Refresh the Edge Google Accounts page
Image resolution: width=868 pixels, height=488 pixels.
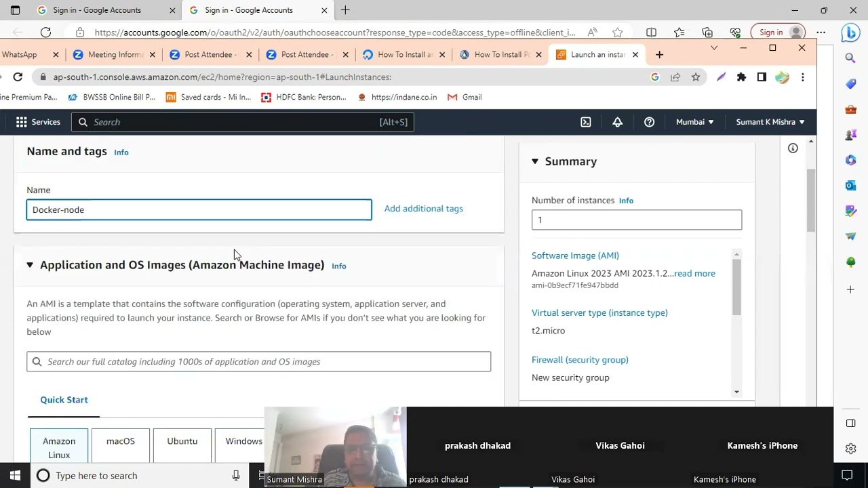(45, 33)
